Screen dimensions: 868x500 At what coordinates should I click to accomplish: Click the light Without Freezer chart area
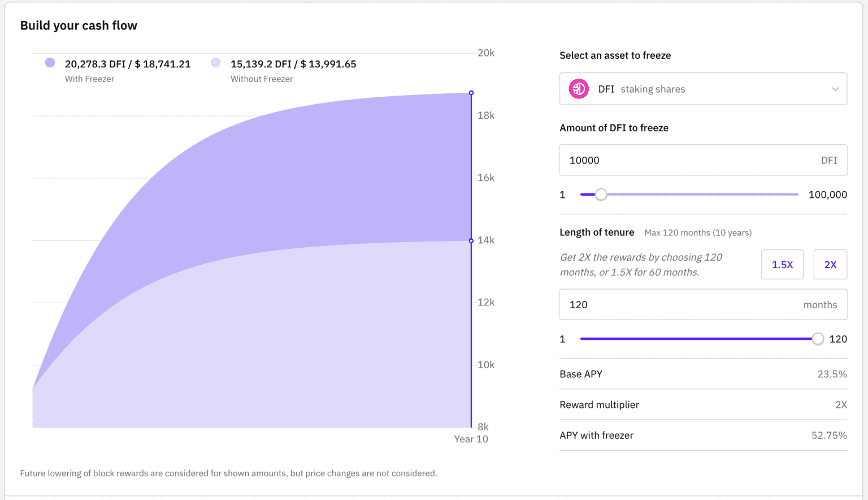pyautogui.click(x=254, y=339)
